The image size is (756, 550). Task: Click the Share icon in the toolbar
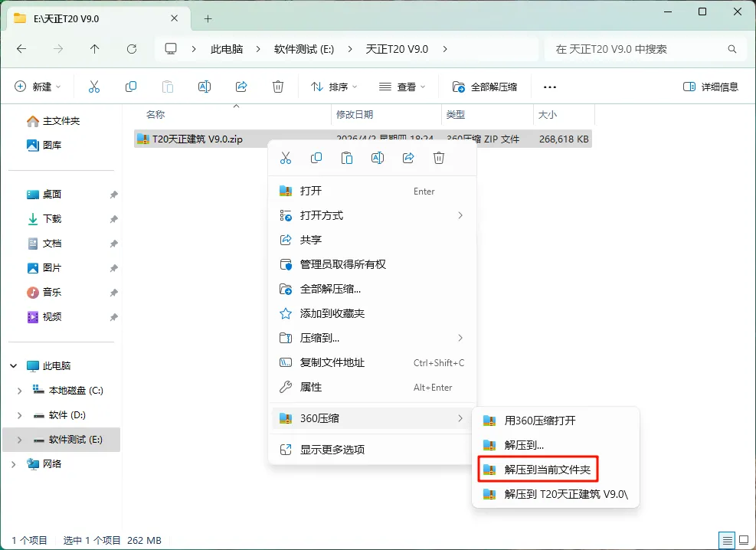[241, 87]
